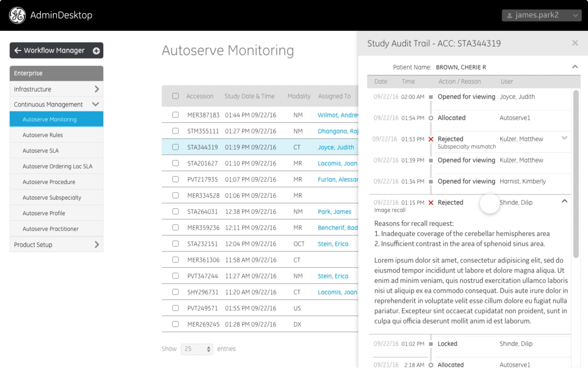The width and height of the screenshot is (588, 368).
Task: Open Autoserve Practitioner
Action: pyautogui.click(x=56, y=229)
